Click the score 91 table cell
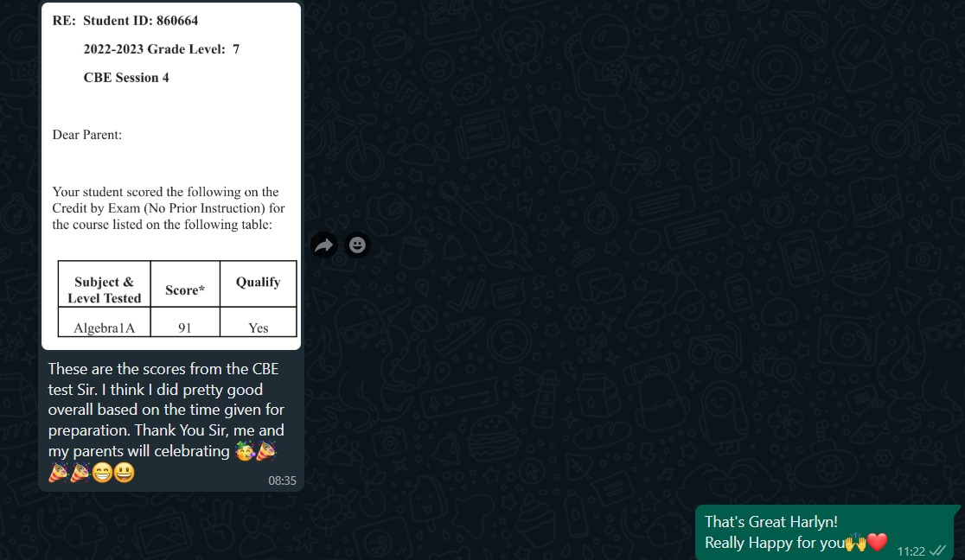Screen dimensions: 965x560 click(x=185, y=321)
